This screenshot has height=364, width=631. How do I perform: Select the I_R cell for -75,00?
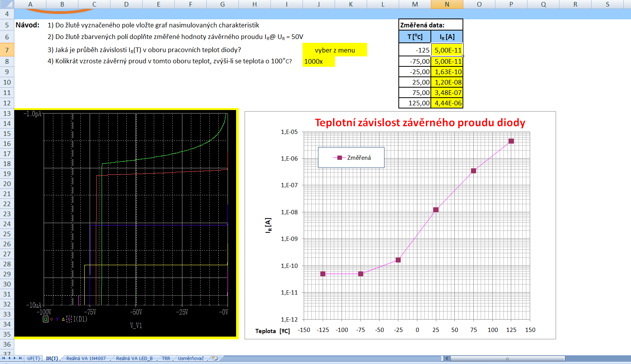click(447, 61)
